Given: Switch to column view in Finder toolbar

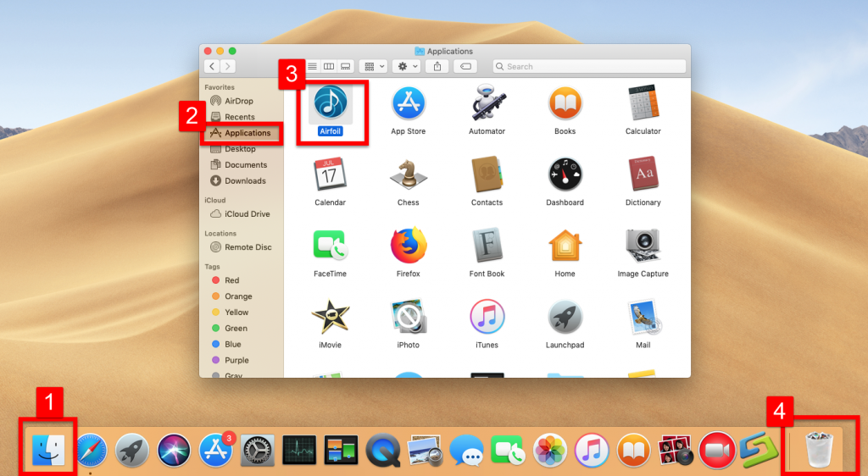Looking at the screenshot, I should [x=329, y=66].
